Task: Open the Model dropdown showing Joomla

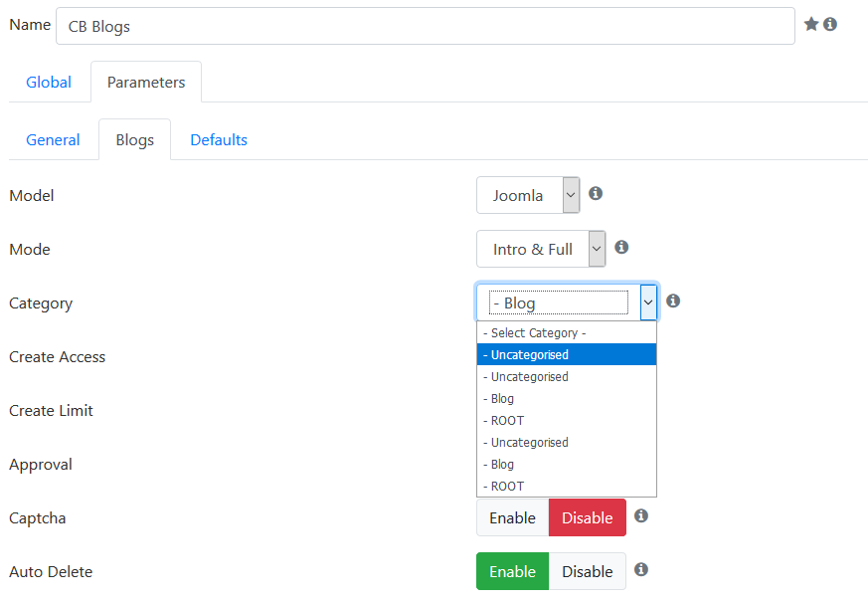Action: coord(528,195)
